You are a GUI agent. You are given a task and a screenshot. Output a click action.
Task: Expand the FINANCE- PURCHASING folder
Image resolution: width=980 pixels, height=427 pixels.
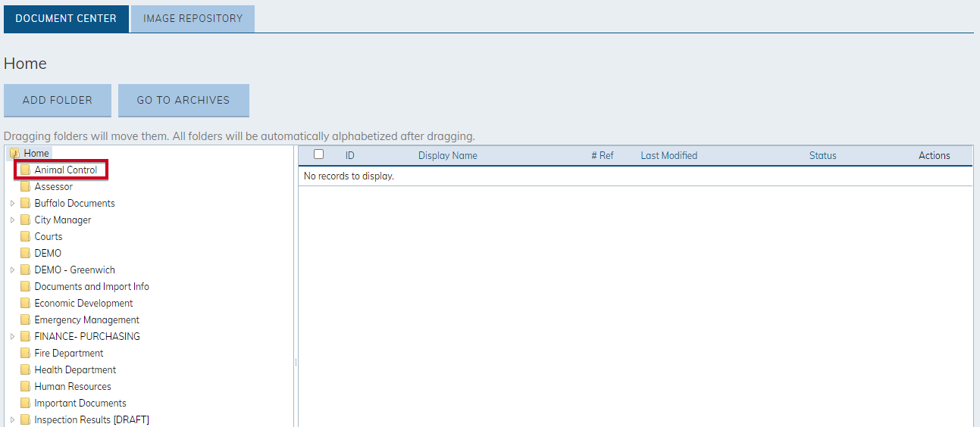point(12,337)
